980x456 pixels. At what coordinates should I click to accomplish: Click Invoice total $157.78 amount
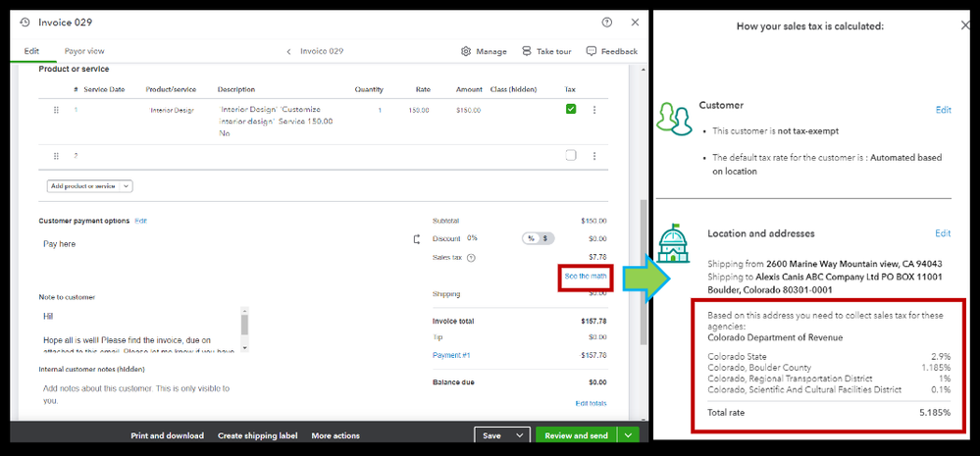tap(593, 321)
